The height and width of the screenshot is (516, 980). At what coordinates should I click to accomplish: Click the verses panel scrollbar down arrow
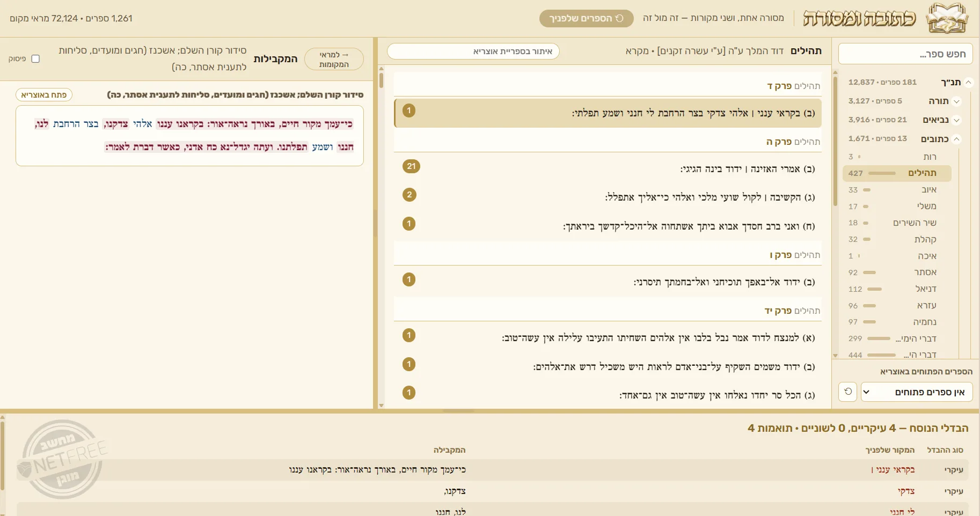(381, 406)
